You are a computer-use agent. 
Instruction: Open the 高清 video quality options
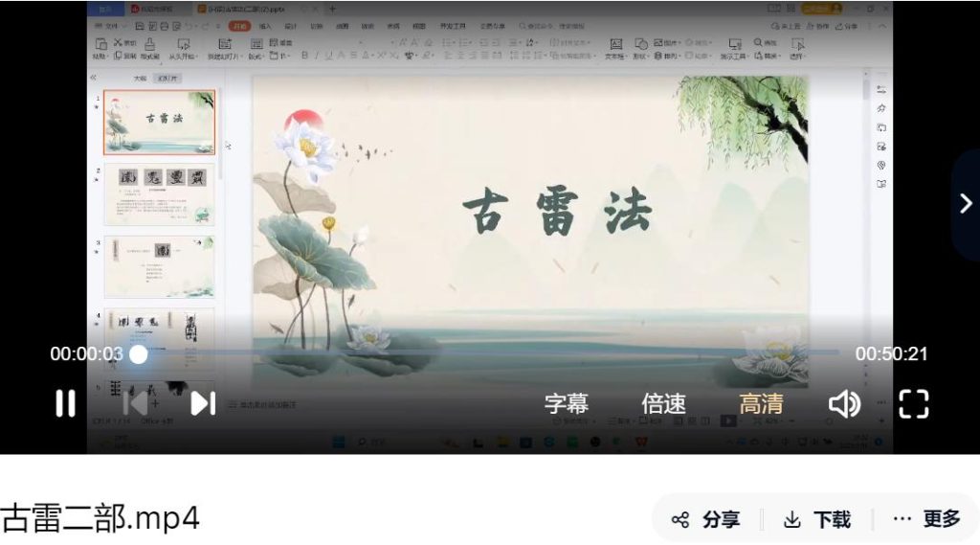point(761,404)
